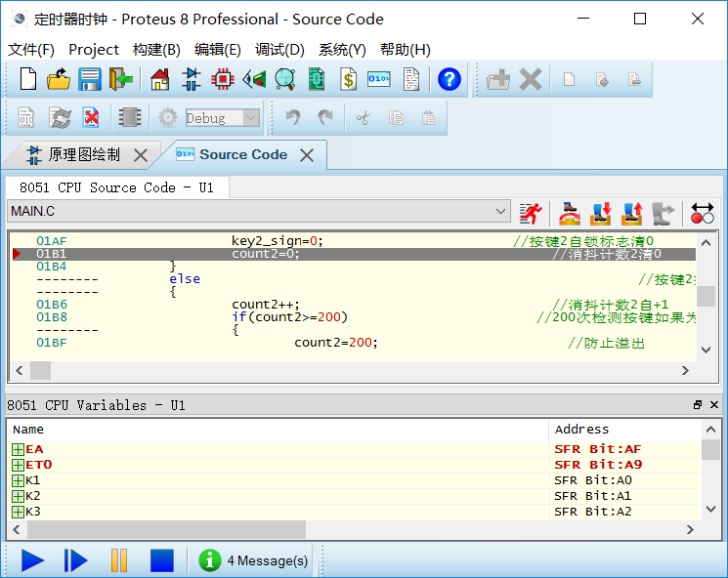Click the Step Over debugger icon
Image resolution: width=728 pixels, height=578 pixels.
pos(570,214)
